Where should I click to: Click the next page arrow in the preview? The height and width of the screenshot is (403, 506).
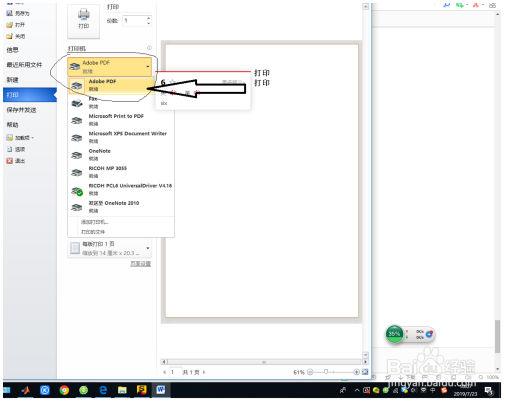[x=204, y=372]
